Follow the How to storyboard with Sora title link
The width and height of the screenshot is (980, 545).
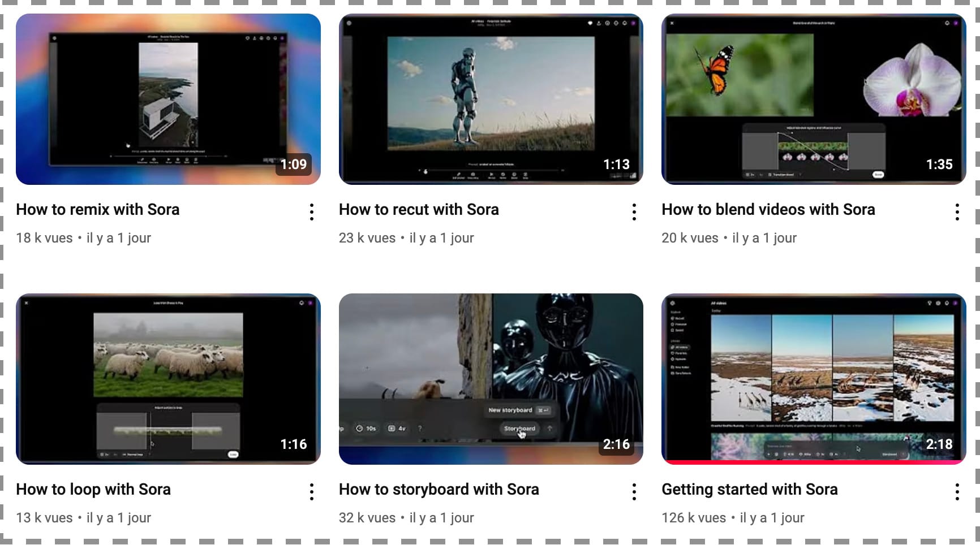pos(439,490)
